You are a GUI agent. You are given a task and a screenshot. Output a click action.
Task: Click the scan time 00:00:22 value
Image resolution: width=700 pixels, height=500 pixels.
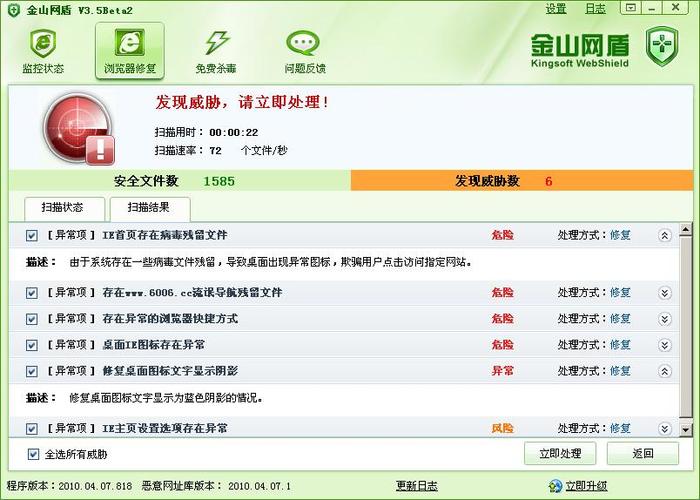pyautogui.click(x=233, y=133)
